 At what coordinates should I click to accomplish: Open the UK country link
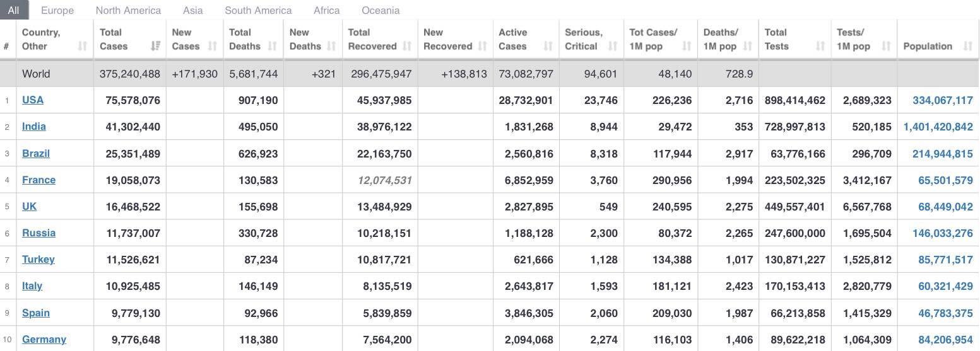(29, 206)
